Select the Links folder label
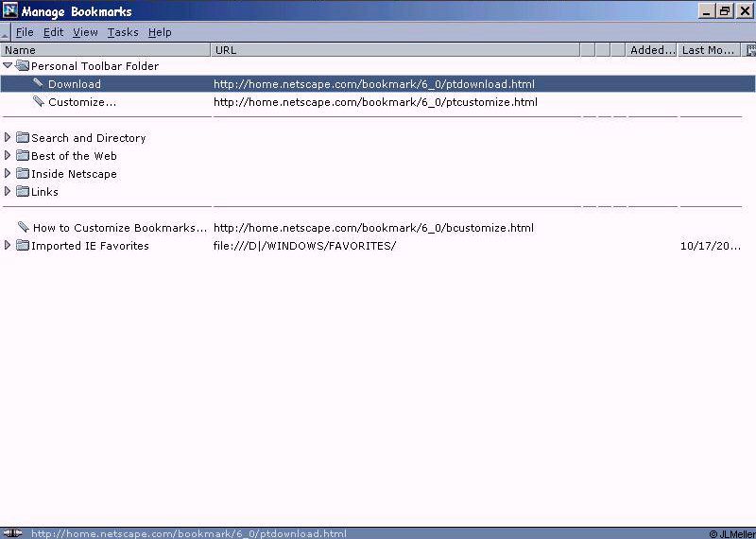Viewport: 756px width, 539px height. coord(44,192)
